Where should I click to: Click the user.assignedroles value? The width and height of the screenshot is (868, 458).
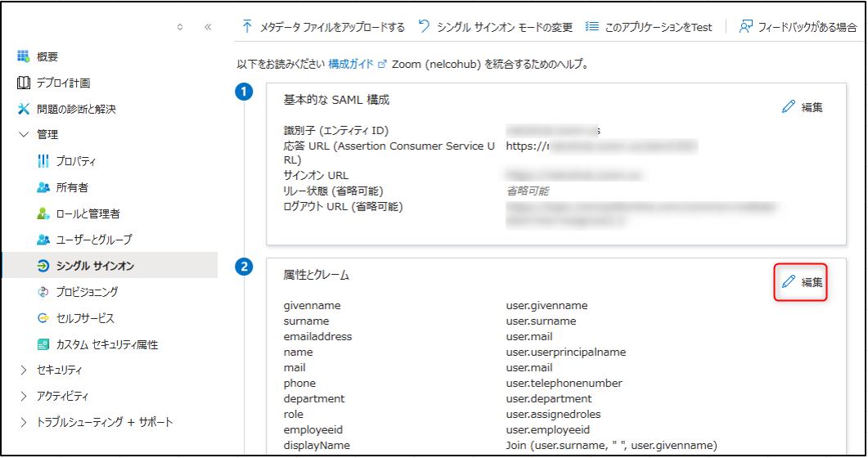[553, 415]
